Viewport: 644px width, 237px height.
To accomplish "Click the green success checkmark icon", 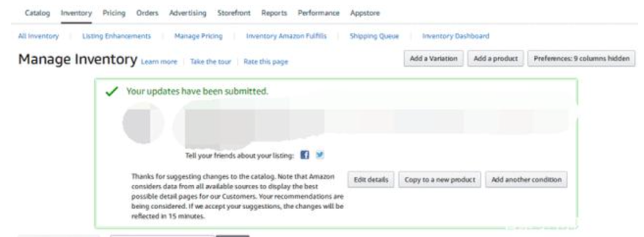I will click(x=112, y=92).
